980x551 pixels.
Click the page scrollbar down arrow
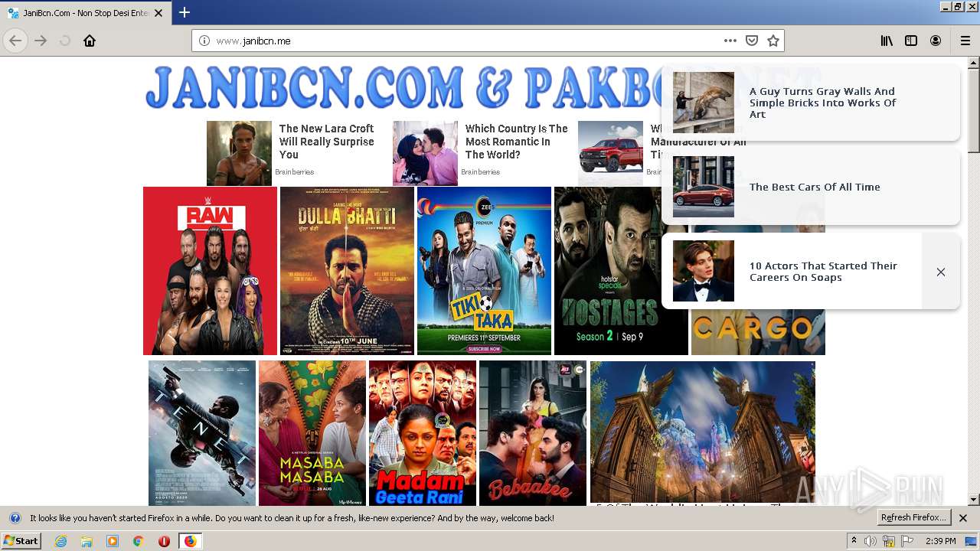[974, 500]
